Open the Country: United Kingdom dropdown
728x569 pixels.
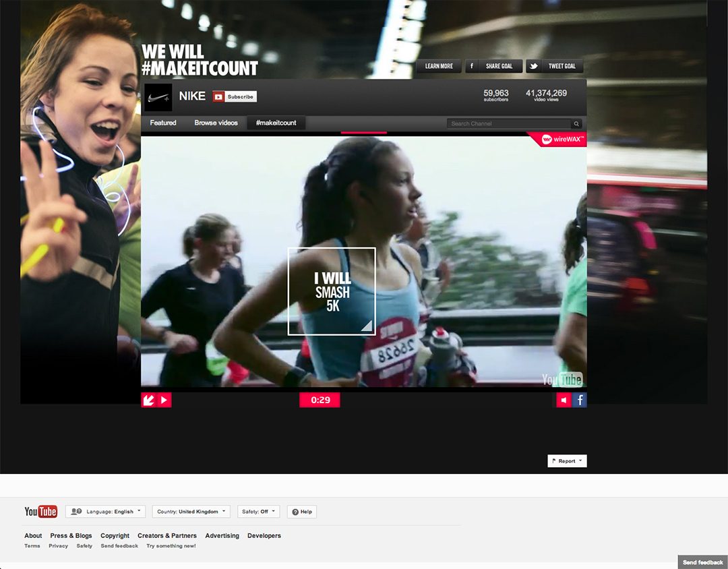click(x=191, y=512)
